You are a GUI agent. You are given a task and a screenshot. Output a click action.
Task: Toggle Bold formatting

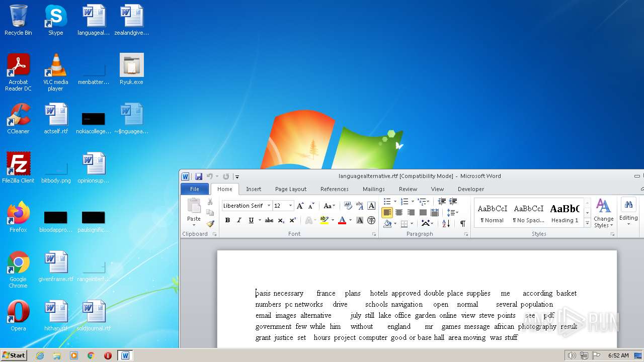tap(227, 220)
